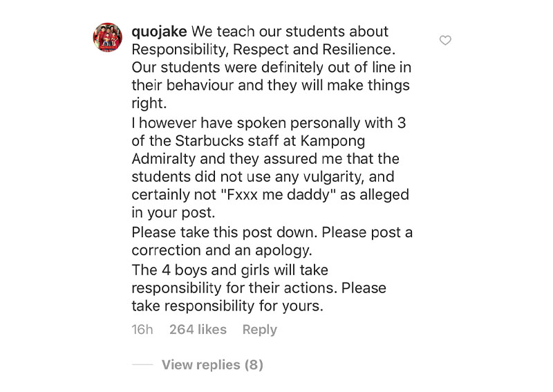Click the quojake username
Screen dimensions: 553x392
coord(159,32)
